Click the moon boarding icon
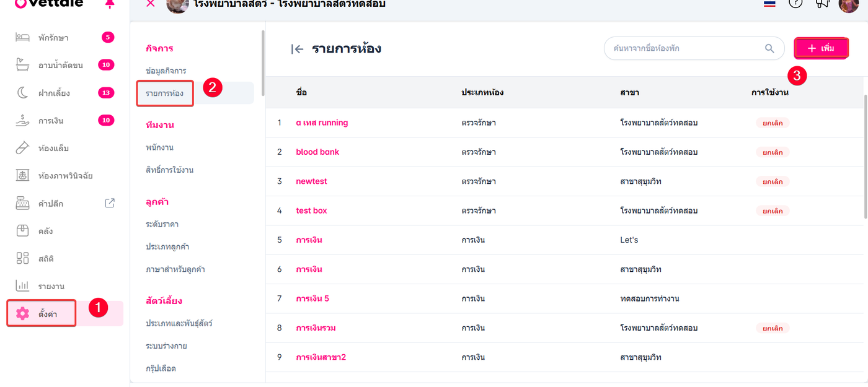Screen dimensions: 868x387 tap(23, 93)
